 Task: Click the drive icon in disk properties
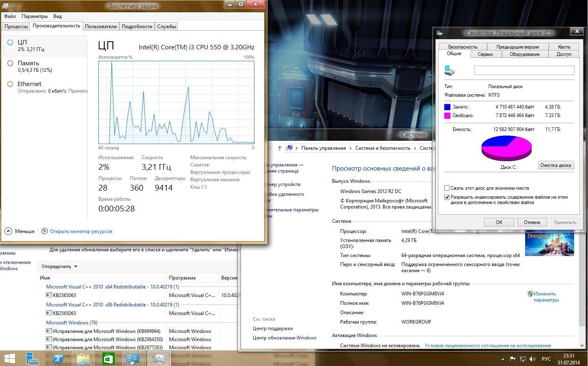[450, 70]
